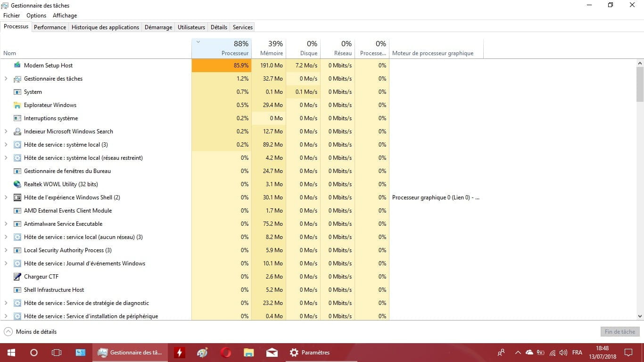Expand Antimalware Service Executable row
The image size is (644, 362).
coord(6,223)
